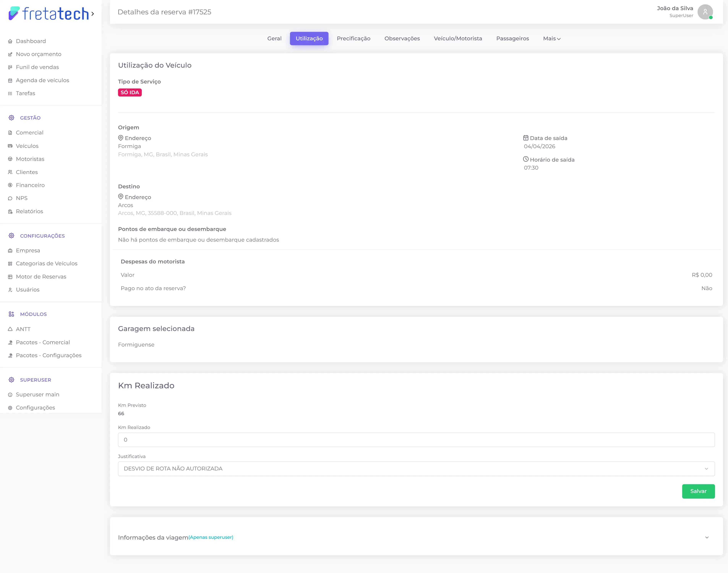Click the ANTT triangle icon
The height and width of the screenshot is (573, 728).
pos(10,329)
